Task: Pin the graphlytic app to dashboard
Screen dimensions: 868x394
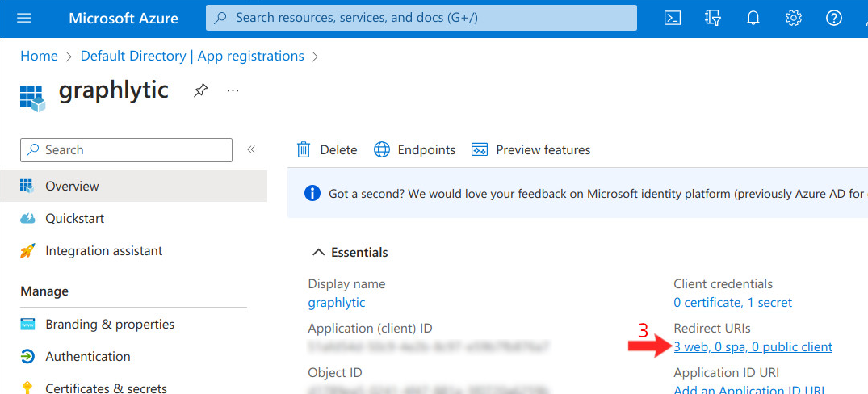Action: pyautogui.click(x=200, y=90)
